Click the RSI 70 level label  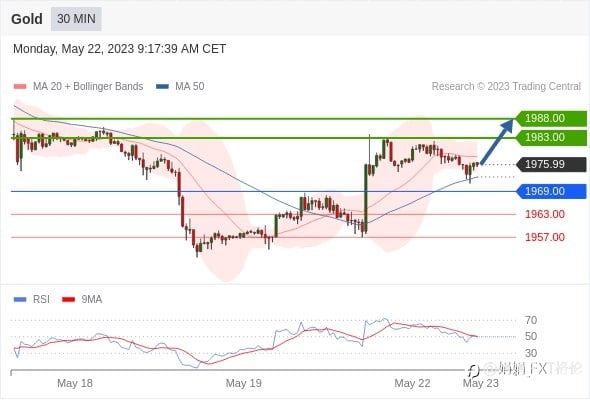point(531,321)
